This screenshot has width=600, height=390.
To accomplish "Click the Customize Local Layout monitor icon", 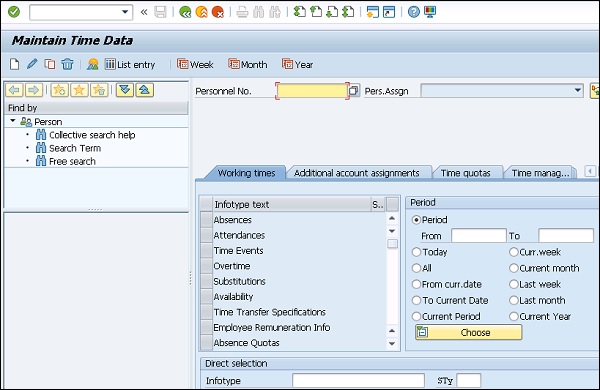I will coord(430,12).
